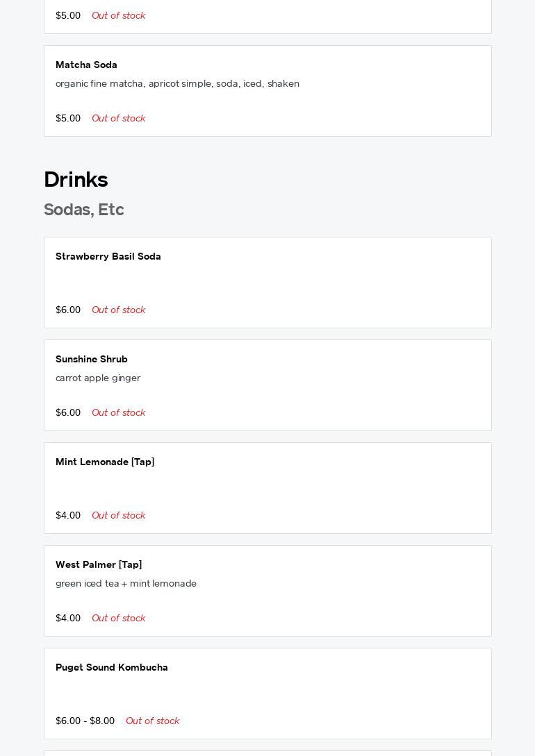Open the Strawberry Basil Soda item
Image resolution: width=535 pixels, height=756 pixels.
click(108, 256)
